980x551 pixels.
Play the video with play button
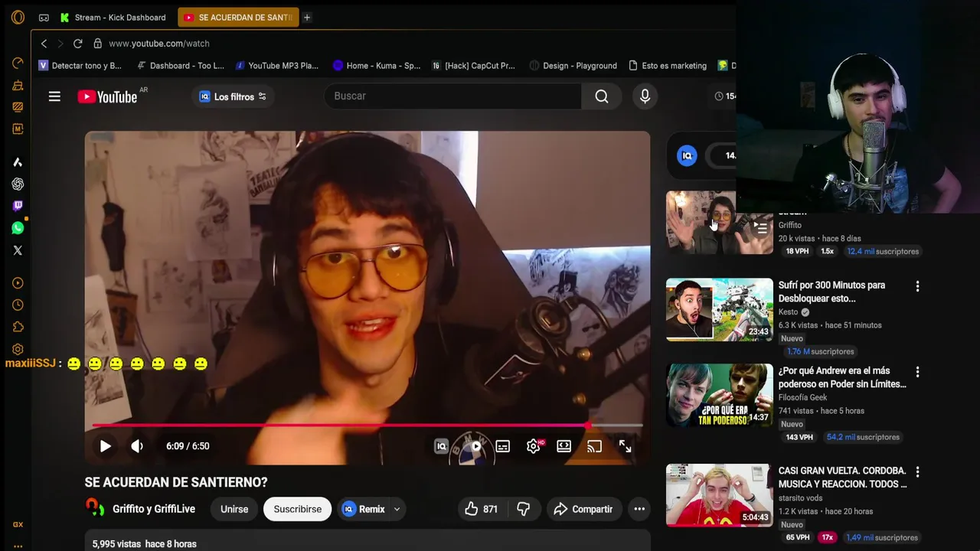(x=106, y=446)
